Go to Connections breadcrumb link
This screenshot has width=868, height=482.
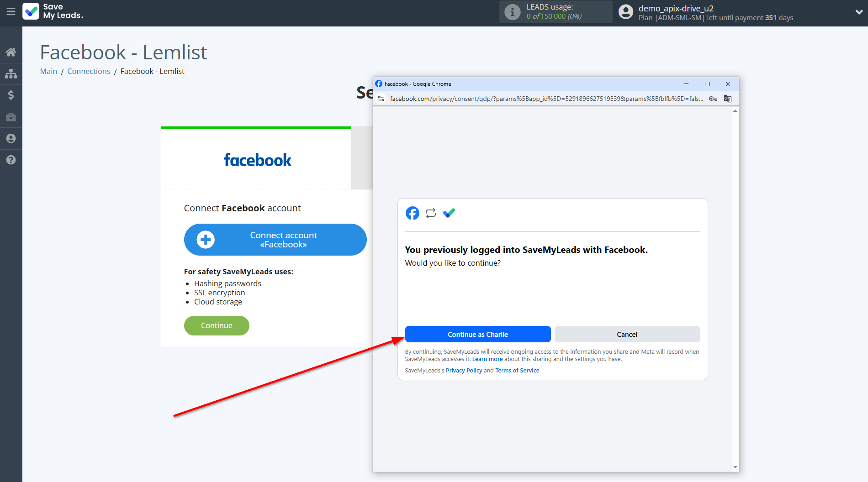(x=89, y=71)
